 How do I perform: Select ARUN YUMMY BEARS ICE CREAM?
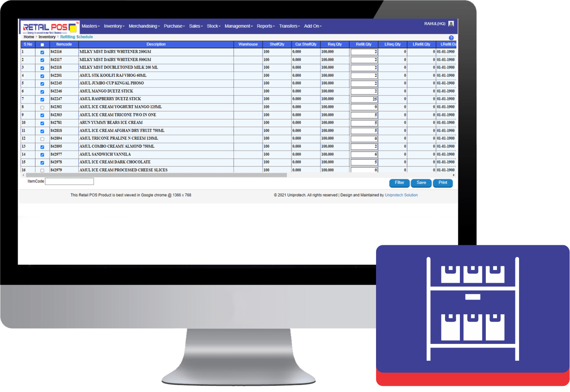[111, 122]
